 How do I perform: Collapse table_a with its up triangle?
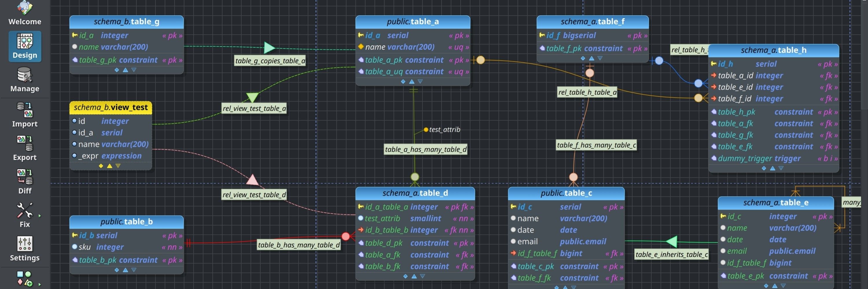point(412,82)
